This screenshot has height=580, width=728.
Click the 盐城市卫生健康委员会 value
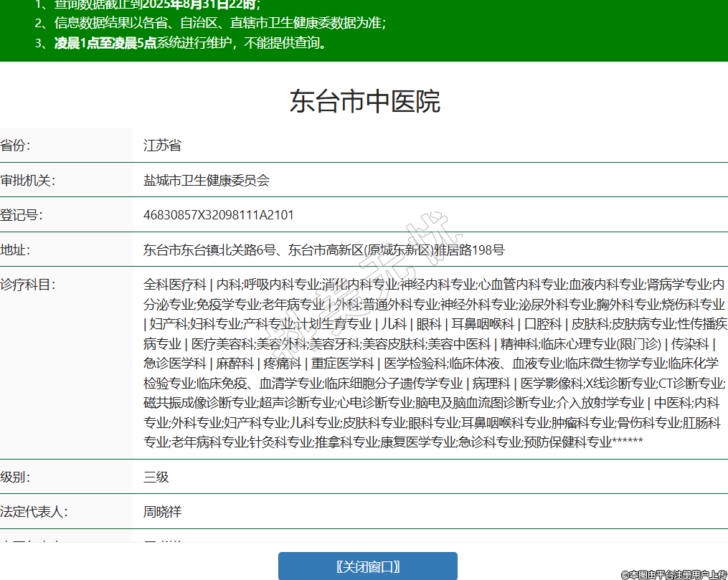(x=206, y=181)
